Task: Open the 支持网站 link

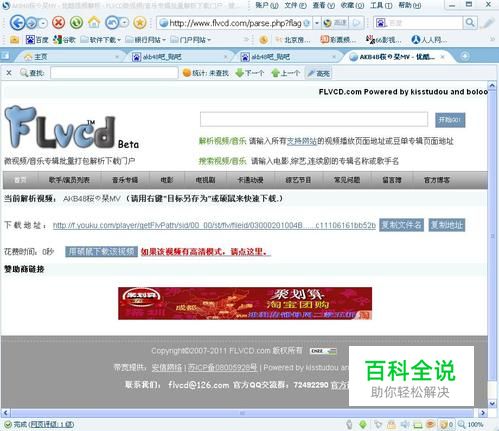Action: coord(302,141)
